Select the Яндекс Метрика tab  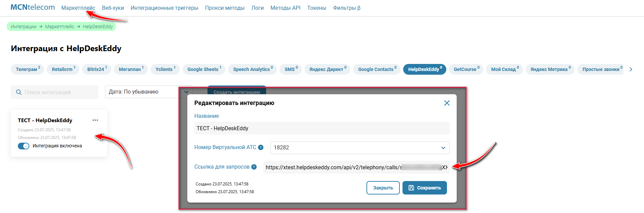coord(550,69)
